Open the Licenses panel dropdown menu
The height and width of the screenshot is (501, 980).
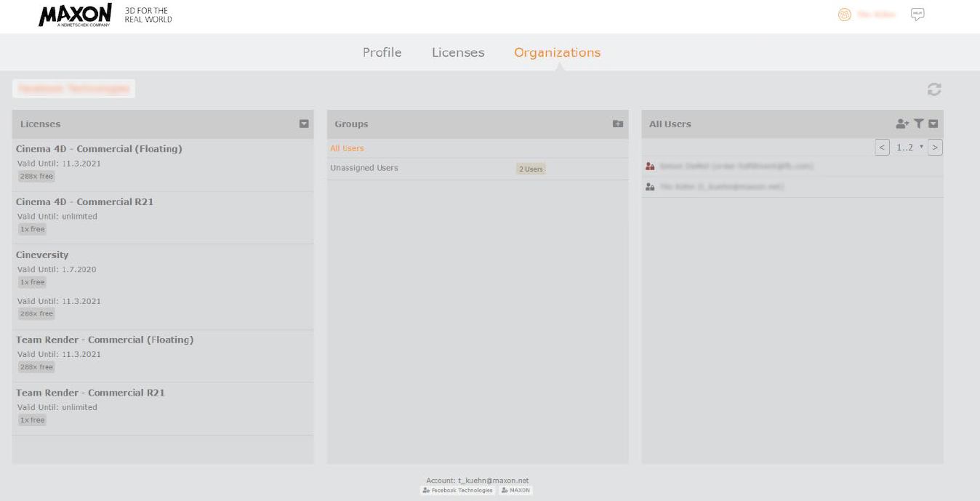tap(304, 124)
